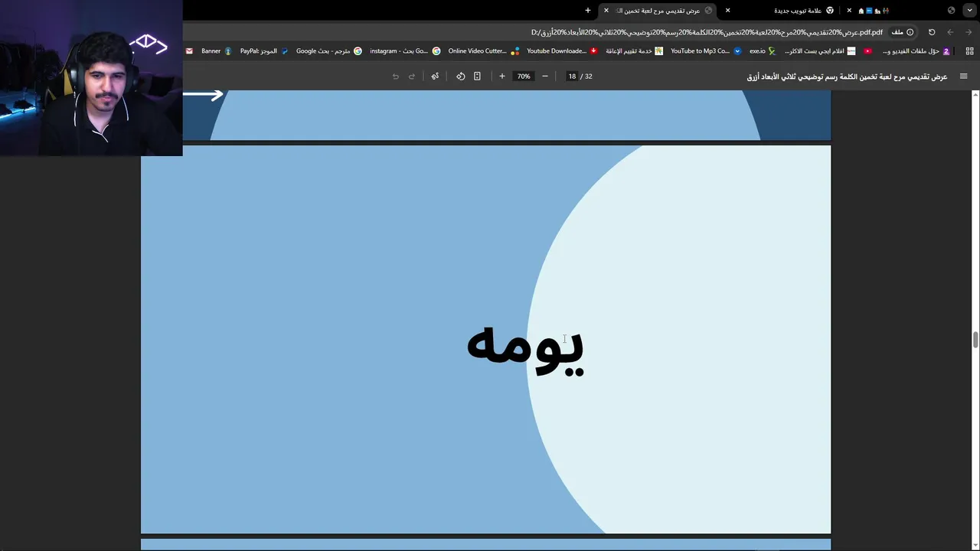Open the exe.io bookmark
Image resolution: width=980 pixels, height=551 pixels.
click(x=763, y=51)
